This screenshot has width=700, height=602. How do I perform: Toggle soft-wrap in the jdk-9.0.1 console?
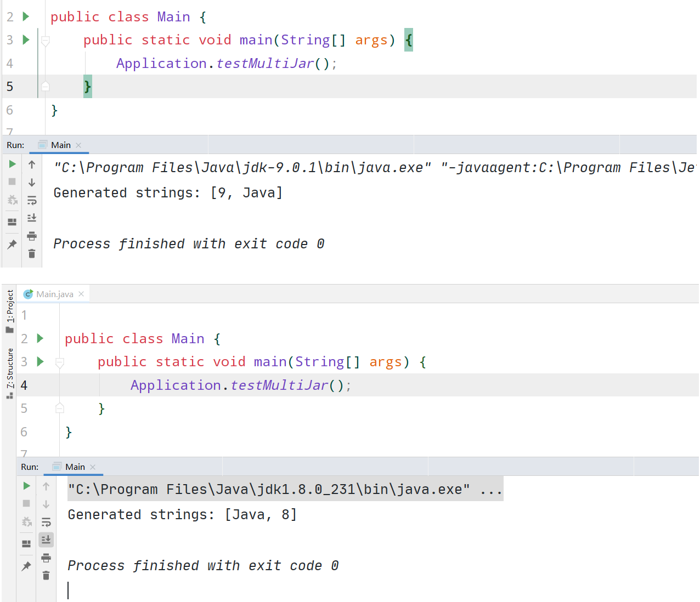click(32, 201)
